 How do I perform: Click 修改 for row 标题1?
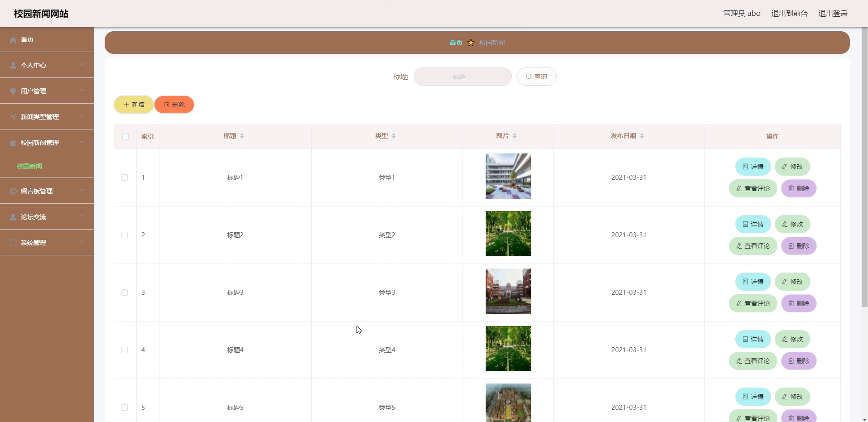click(x=792, y=167)
